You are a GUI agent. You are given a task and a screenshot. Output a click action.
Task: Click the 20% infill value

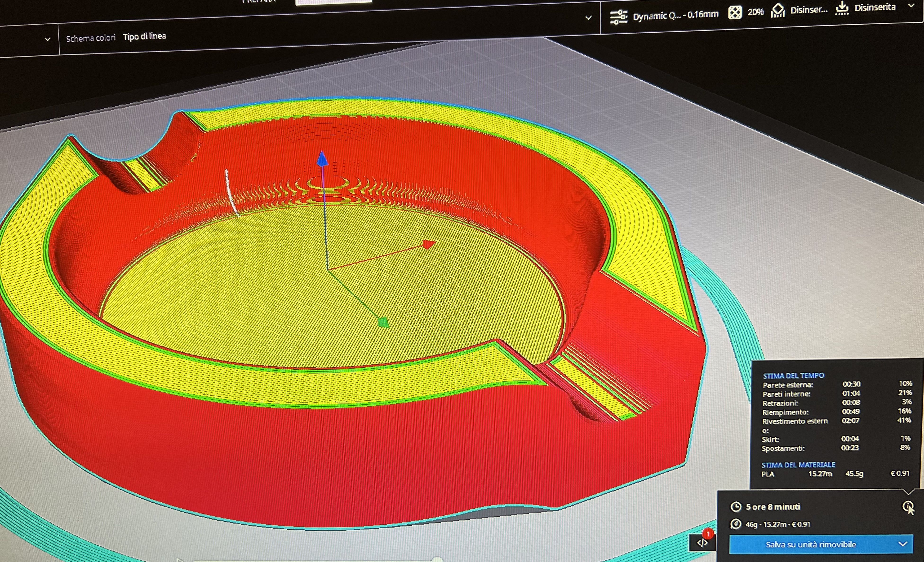click(x=755, y=12)
